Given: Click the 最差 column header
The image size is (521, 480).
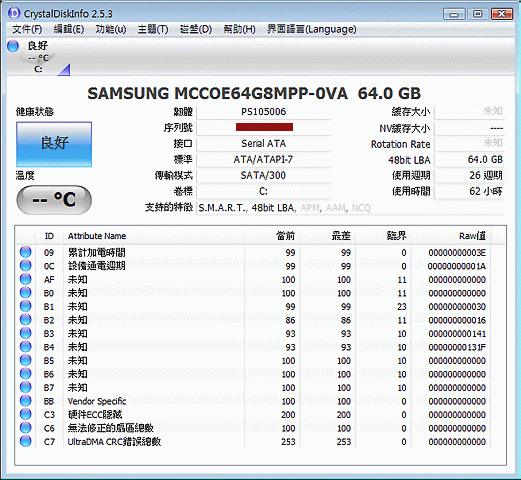Looking at the screenshot, I should click(x=328, y=236).
